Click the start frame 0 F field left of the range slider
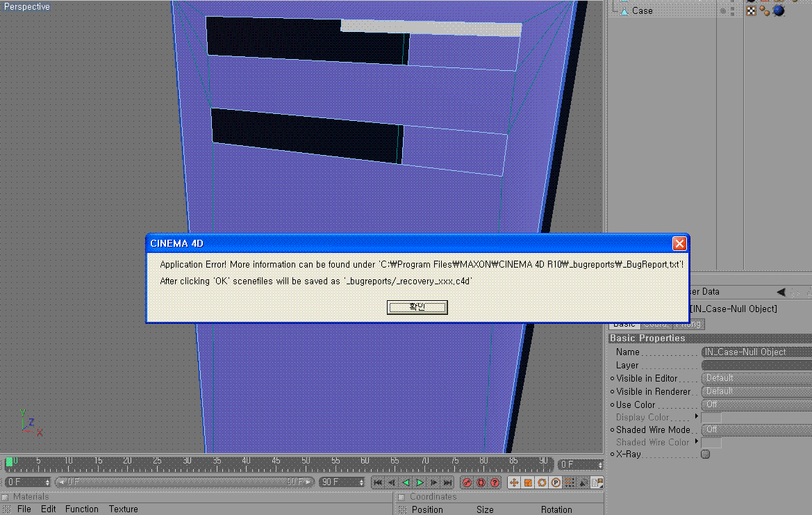The width and height of the screenshot is (812, 515). [28, 482]
